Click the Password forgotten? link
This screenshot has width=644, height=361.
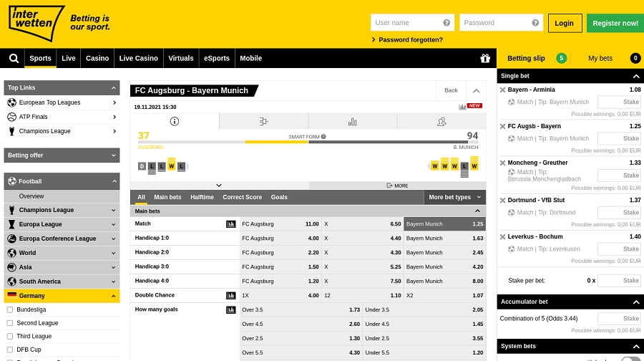(x=411, y=40)
